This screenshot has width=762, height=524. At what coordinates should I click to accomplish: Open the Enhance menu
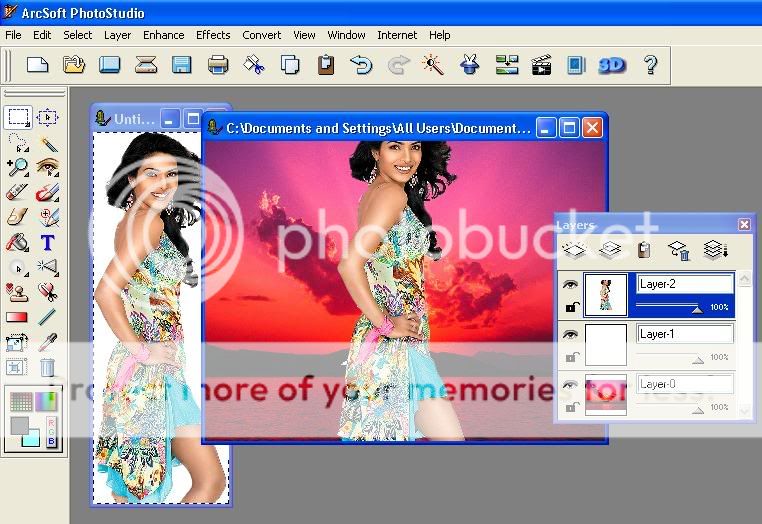pos(163,35)
